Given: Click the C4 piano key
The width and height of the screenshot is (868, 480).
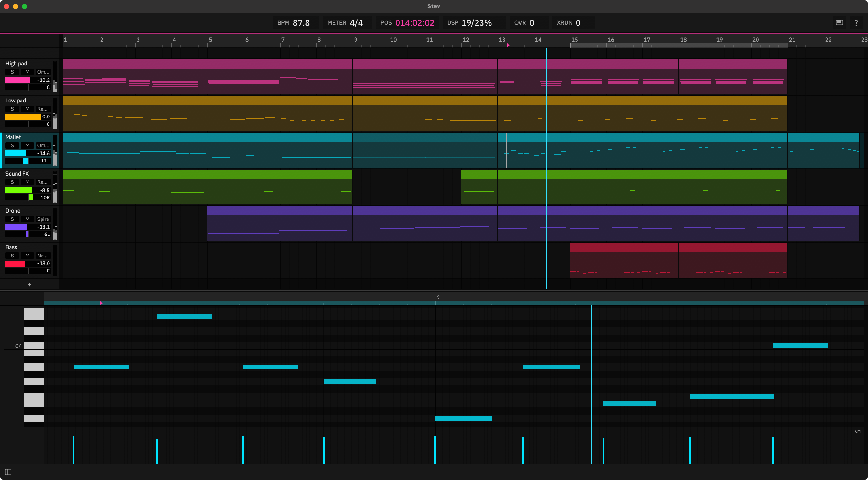Looking at the screenshot, I should click(x=34, y=346).
